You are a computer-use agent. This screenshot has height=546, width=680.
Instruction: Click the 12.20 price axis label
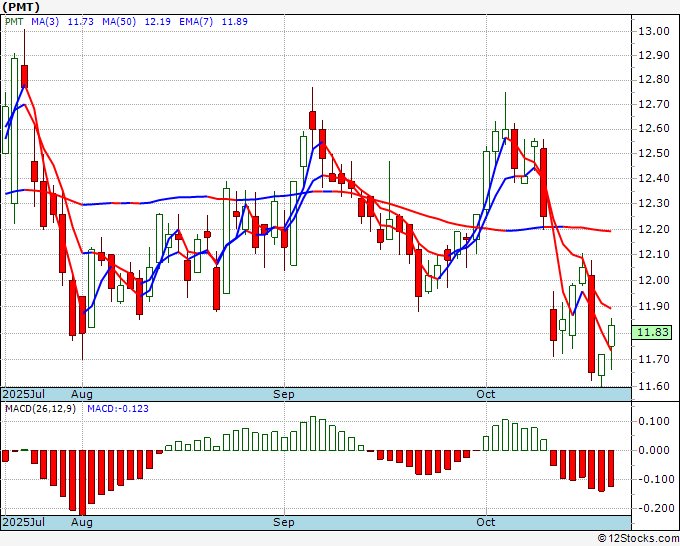click(654, 229)
